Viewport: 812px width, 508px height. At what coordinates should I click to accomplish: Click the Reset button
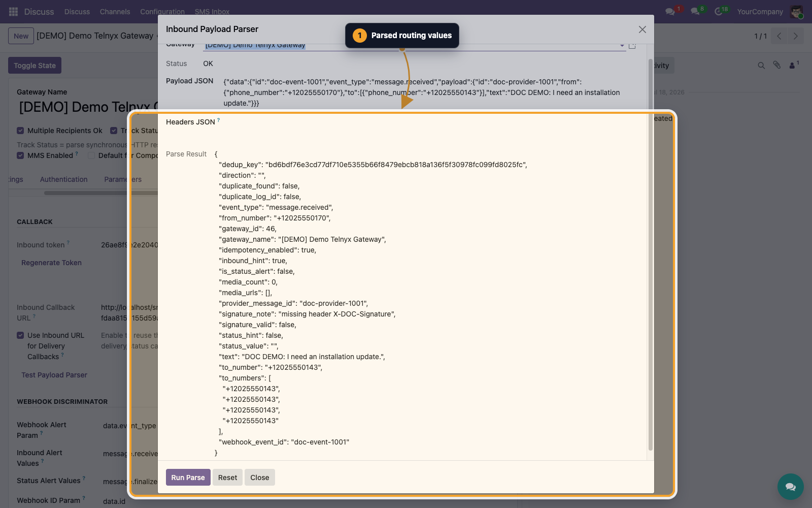(227, 478)
